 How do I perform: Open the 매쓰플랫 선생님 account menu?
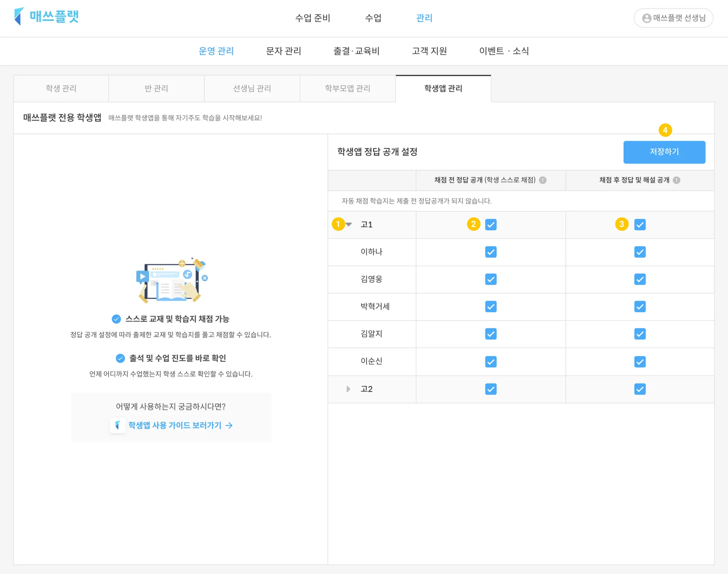coord(673,18)
